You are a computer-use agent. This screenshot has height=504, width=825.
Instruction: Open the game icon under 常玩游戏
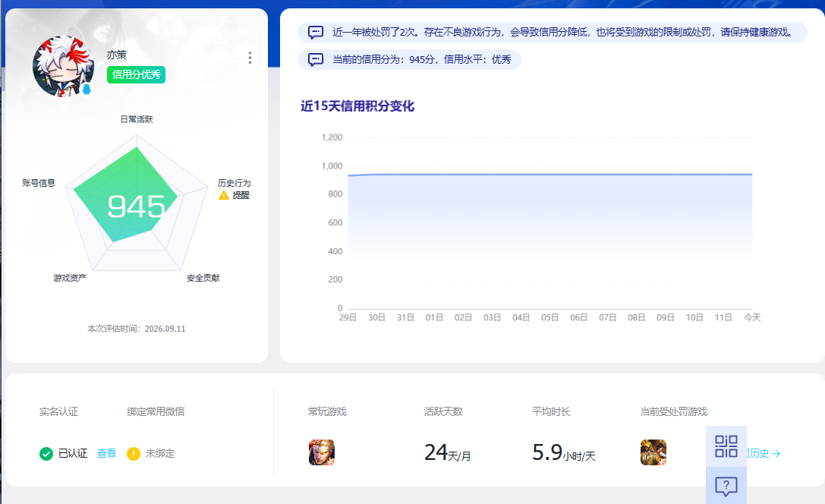coord(322,452)
